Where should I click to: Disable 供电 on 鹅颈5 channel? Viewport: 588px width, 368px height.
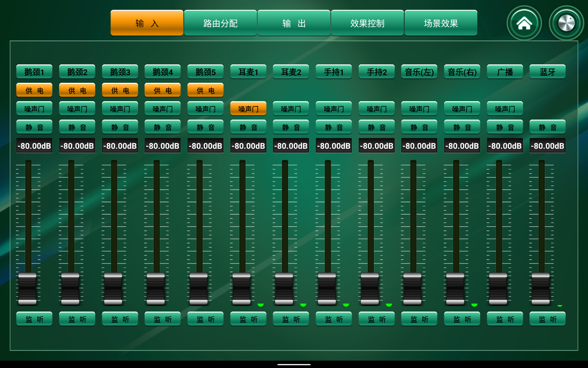[205, 90]
